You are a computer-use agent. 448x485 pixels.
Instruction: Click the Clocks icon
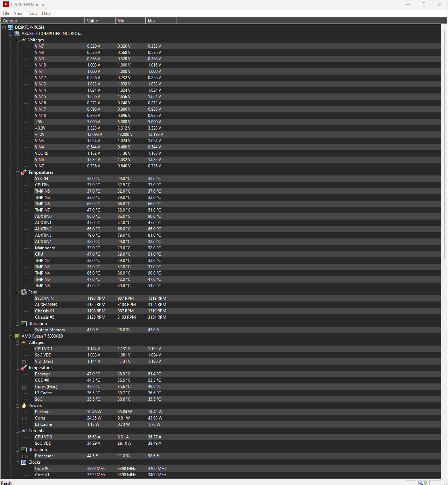pyautogui.click(x=24, y=462)
